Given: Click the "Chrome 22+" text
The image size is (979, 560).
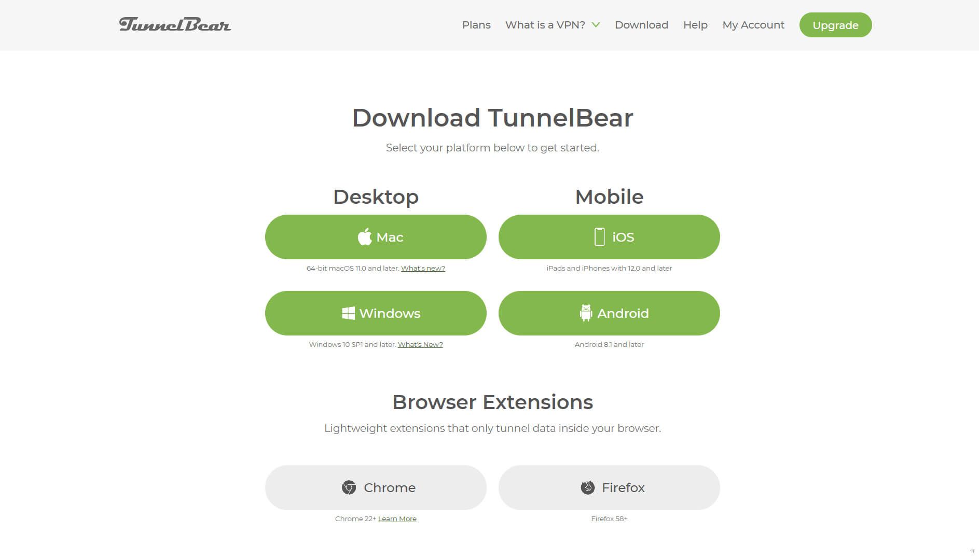Looking at the screenshot, I should [x=355, y=519].
